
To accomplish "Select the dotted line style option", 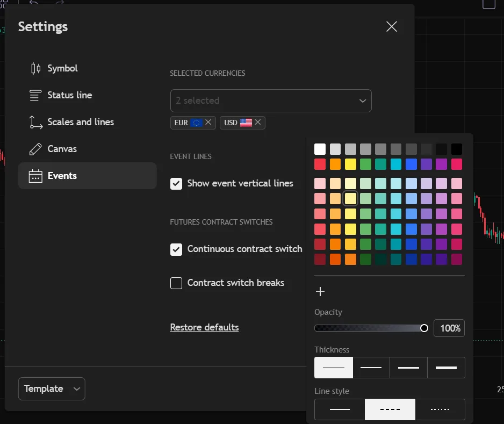I will click(x=440, y=409).
